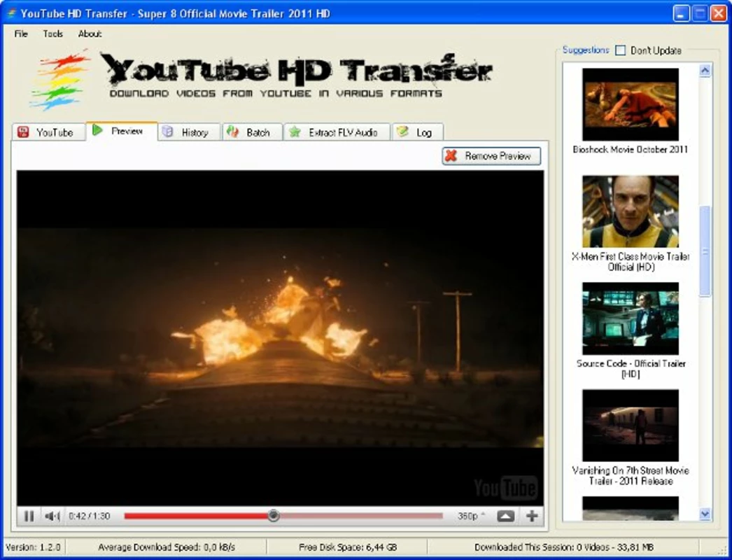Open the Tools menu
Viewport: 732px width, 560px height.
coord(52,34)
